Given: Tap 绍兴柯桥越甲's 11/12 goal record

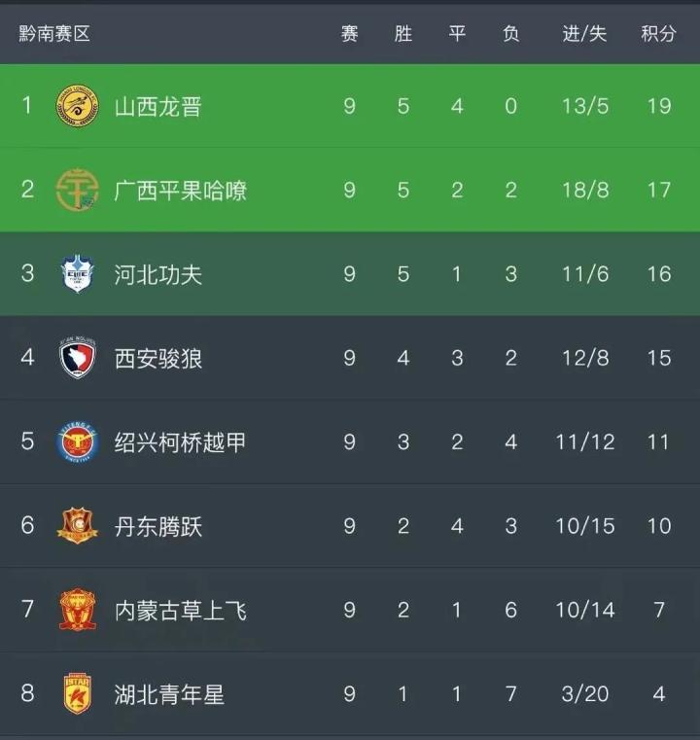Looking at the screenshot, I should 584,442.
